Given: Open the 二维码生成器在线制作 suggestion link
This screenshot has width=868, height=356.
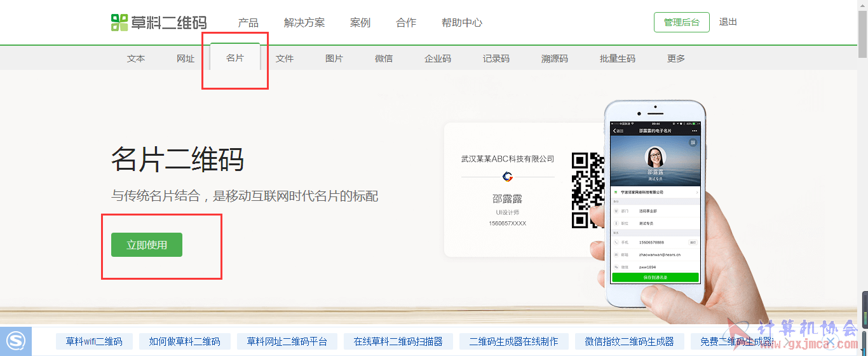Looking at the screenshot, I should tap(514, 341).
